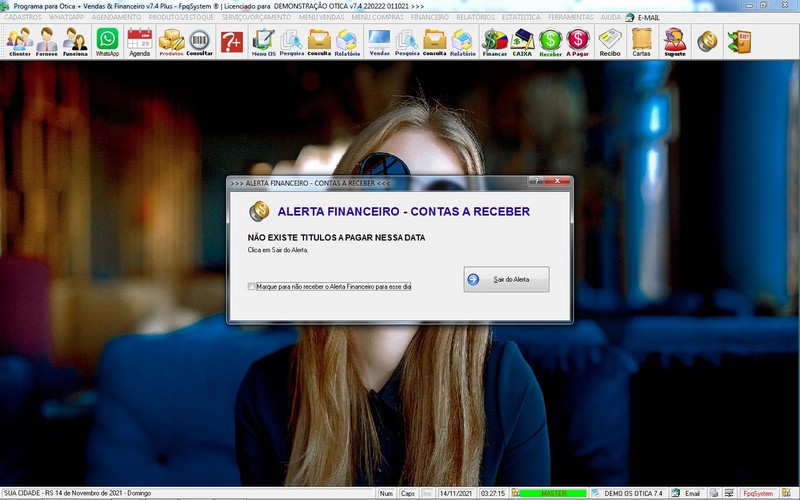Check the box to skip today's Alerta Financeiro
This screenshot has height=500, width=800.
[251, 287]
